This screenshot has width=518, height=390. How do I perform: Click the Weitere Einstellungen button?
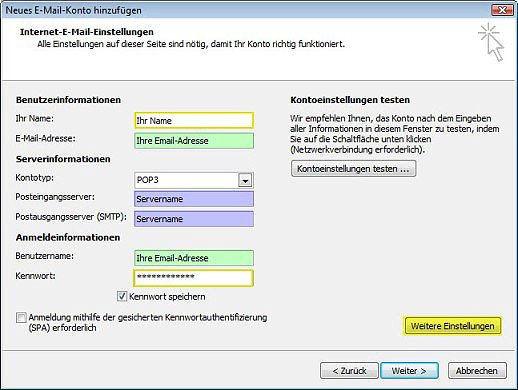coord(452,326)
